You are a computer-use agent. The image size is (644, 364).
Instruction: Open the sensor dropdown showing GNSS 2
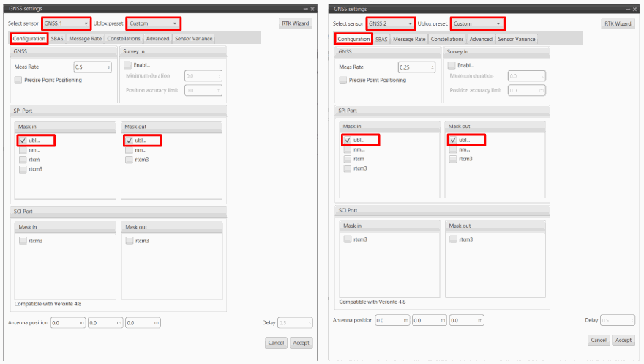(390, 23)
